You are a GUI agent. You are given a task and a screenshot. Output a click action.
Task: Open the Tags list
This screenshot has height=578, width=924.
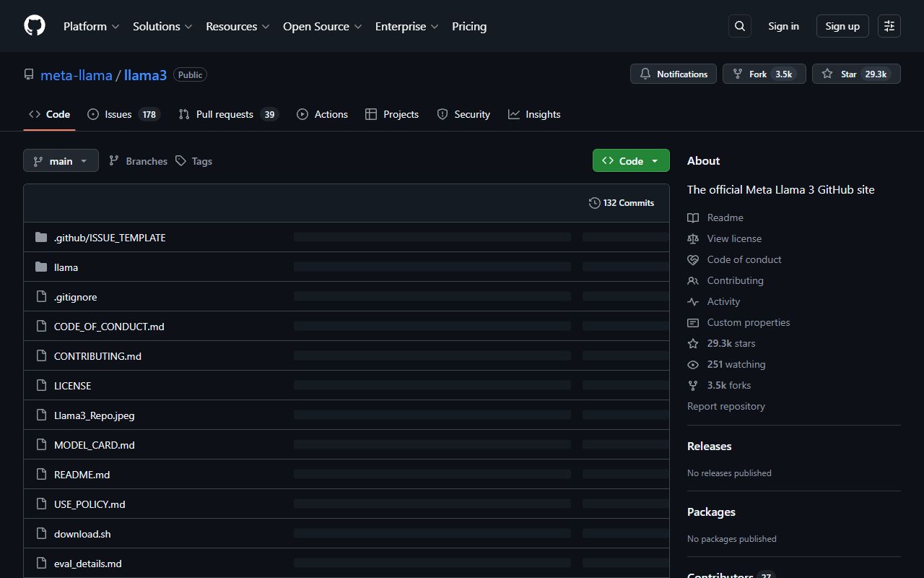point(193,161)
